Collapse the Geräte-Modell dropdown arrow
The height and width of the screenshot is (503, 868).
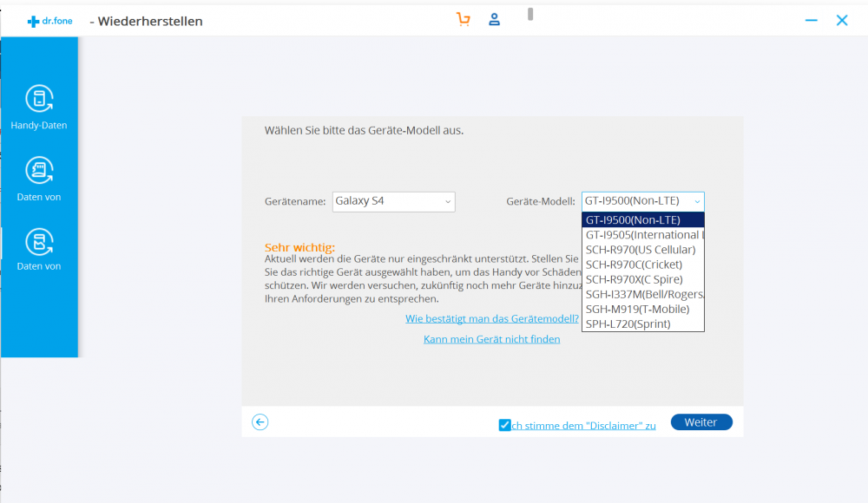click(x=697, y=201)
